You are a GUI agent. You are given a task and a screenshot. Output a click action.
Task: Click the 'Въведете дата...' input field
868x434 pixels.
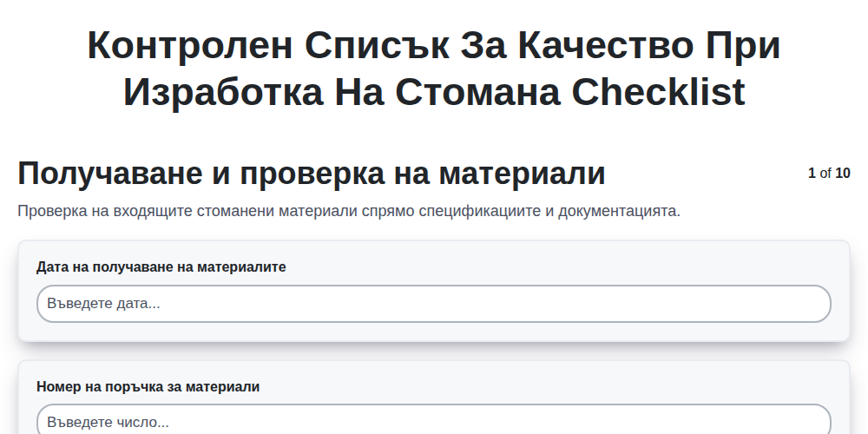pyautogui.click(x=433, y=304)
